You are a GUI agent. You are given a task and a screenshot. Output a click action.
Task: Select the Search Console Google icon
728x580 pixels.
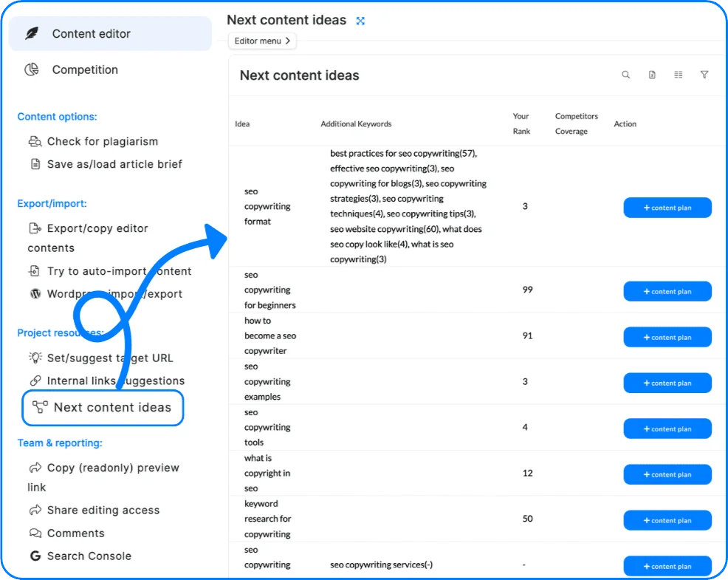tap(35, 556)
